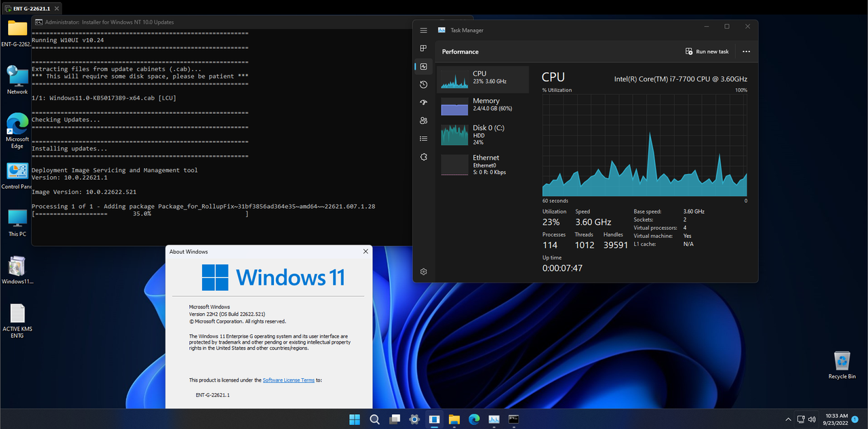
Task: Select the ENT G-22621.1 VM tab
Action: tap(32, 8)
